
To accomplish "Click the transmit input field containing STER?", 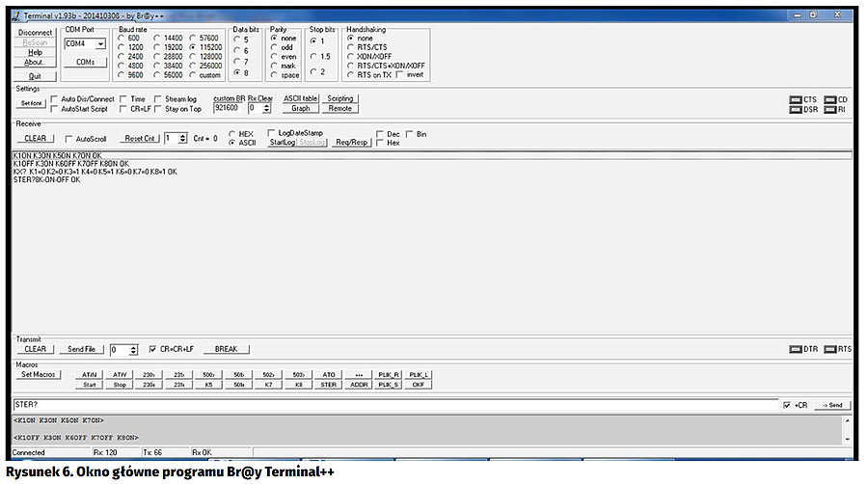I will pos(386,405).
